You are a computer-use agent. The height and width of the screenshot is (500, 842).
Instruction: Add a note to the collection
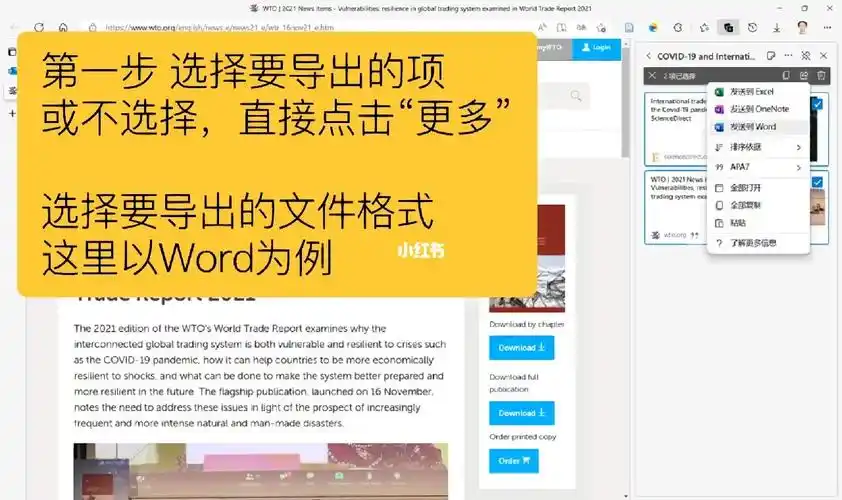[771, 56]
